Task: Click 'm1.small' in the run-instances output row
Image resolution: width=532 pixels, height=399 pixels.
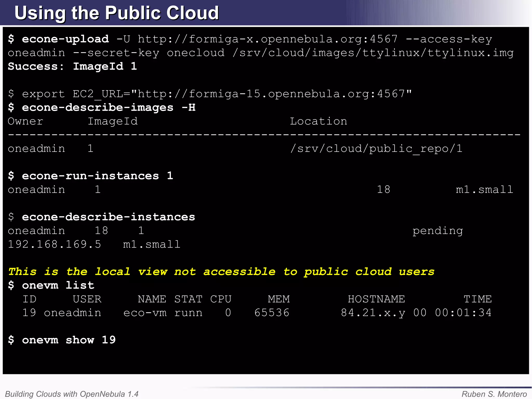Action: (484, 189)
